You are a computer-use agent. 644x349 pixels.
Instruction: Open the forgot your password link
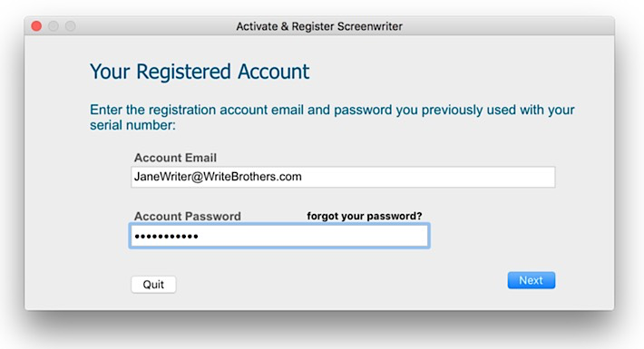365,216
